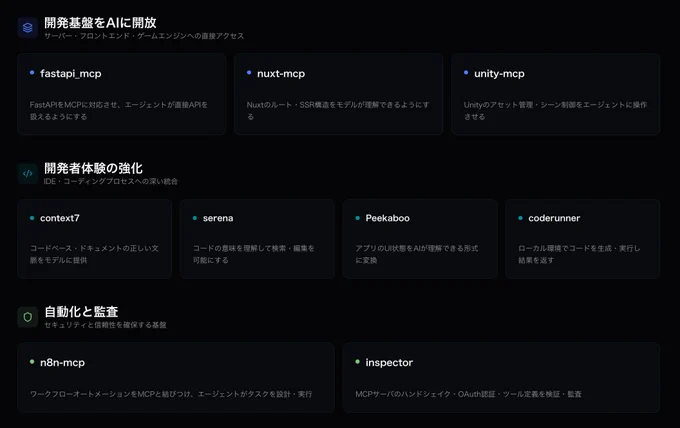Screen dimensions: 680x428
Task: Click the heading 自動化と監査
Action: pos(81,312)
